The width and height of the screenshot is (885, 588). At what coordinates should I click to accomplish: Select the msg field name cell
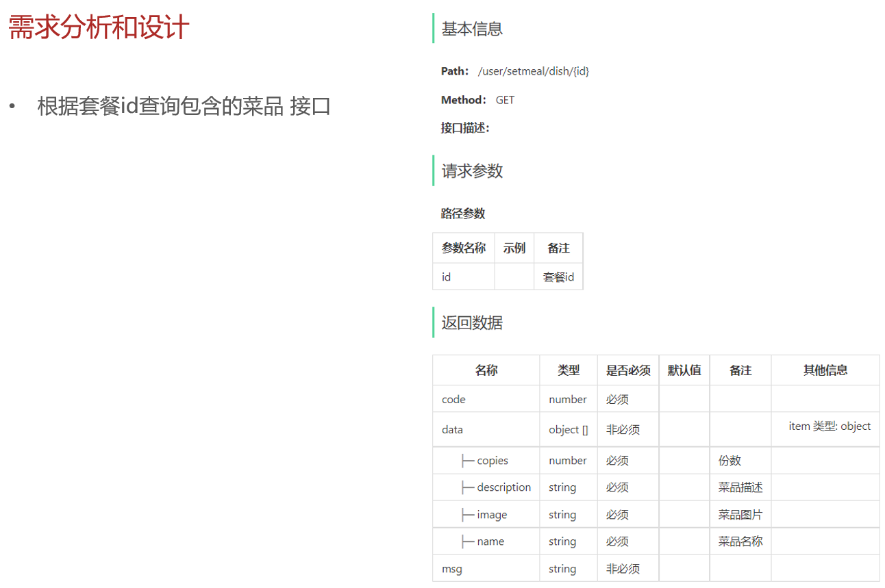(451, 569)
